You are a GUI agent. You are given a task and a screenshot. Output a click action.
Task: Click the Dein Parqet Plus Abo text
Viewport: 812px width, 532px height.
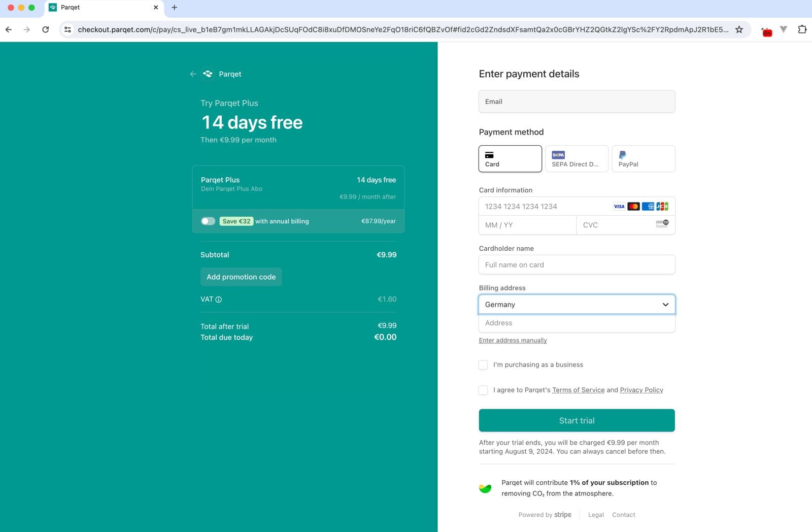231,189
